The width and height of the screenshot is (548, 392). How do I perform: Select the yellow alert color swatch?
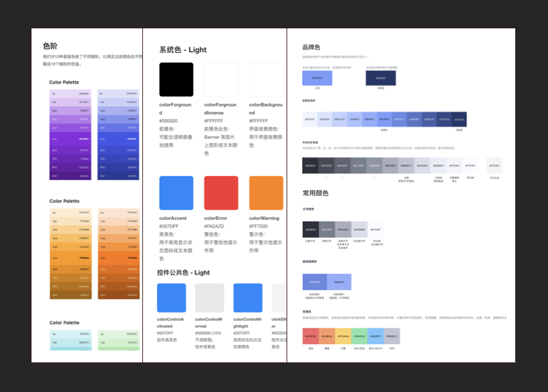[343, 336]
